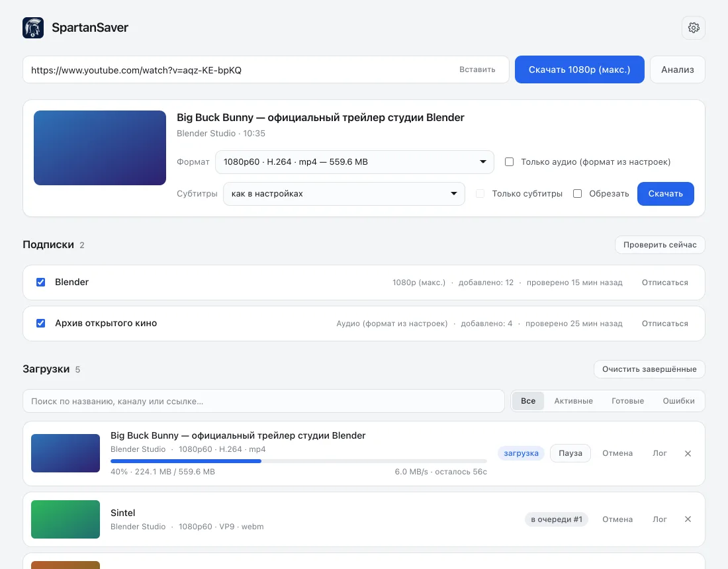Screen dimensions: 728x569
Task: Enable the audio-only checkbox
Action: 510,162
